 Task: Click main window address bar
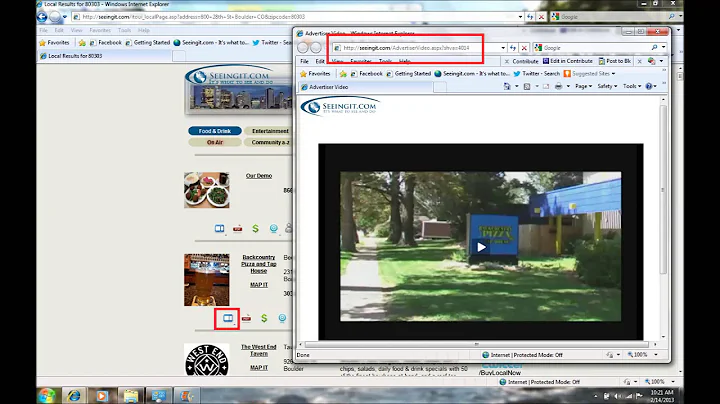pyautogui.click(x=294, y=17)
